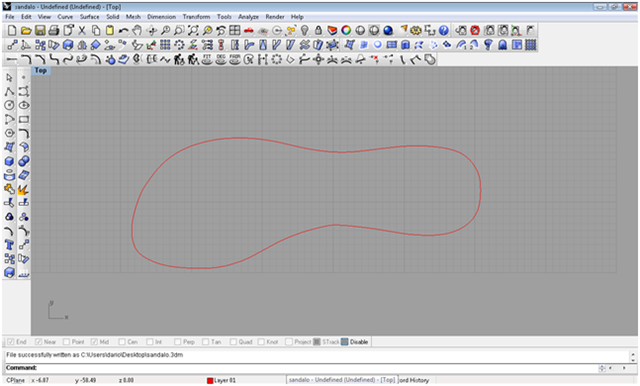Paste from clipboard with the clipboard icon
The width and height of the screenshot is (640, 386).
110,31
